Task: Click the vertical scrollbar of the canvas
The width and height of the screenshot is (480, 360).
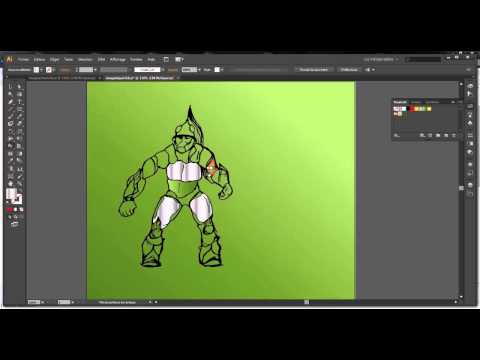Action: pos(461,190)
